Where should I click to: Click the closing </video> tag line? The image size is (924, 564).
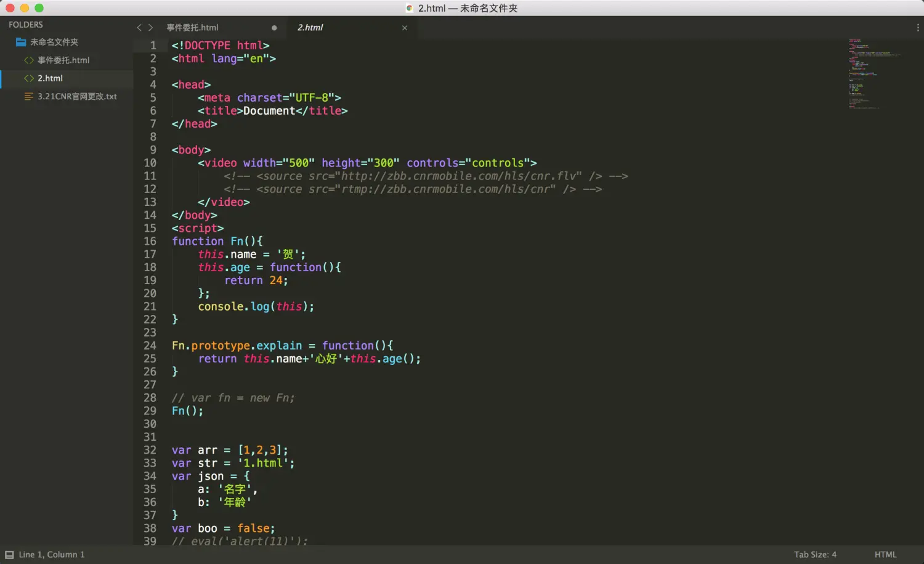(x=224, y=202)
